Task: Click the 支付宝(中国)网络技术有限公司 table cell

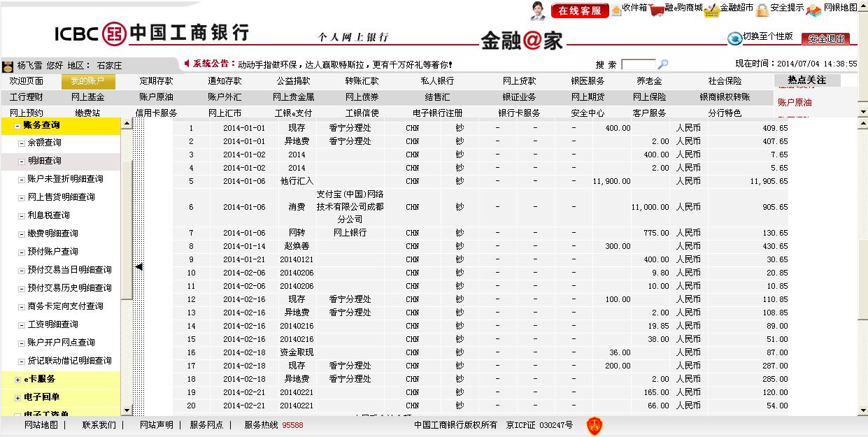Action: pos(350,207)
